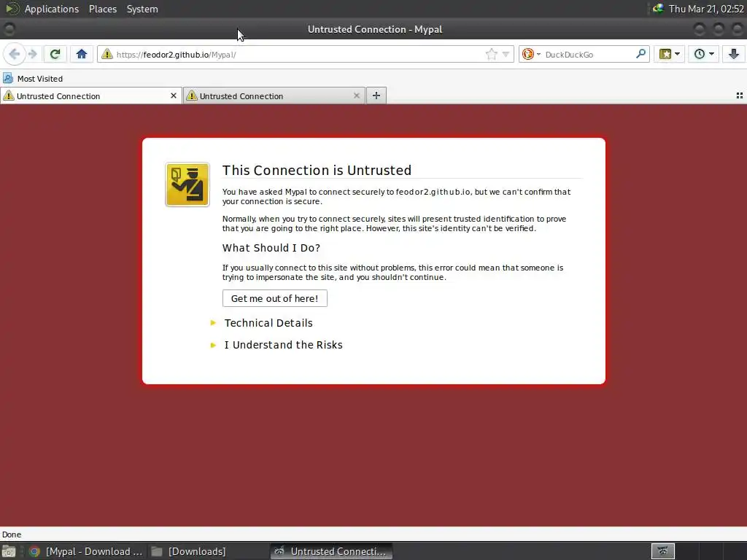Open the Bookmarks menu button
Image resolution: width=747 pixels, height=560 pixels.
[665, 54]
